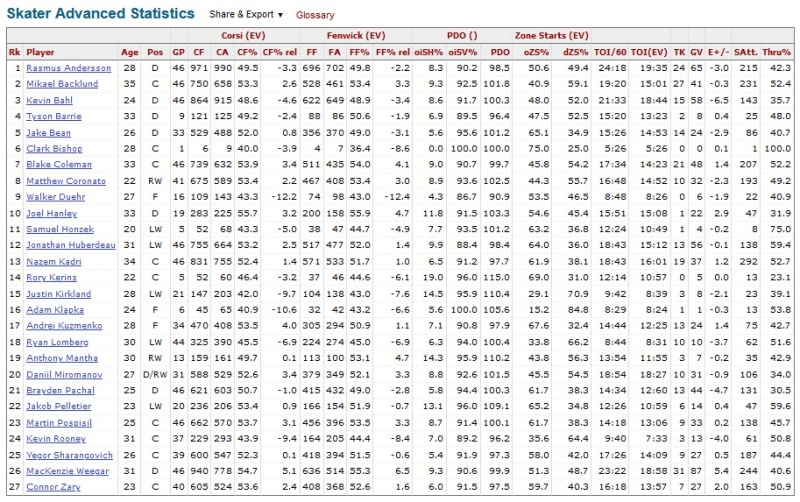The height and width of the screenshot is (502, 800).
Task: Open Brayden Pachal's player page
Action: click(60, 390)
